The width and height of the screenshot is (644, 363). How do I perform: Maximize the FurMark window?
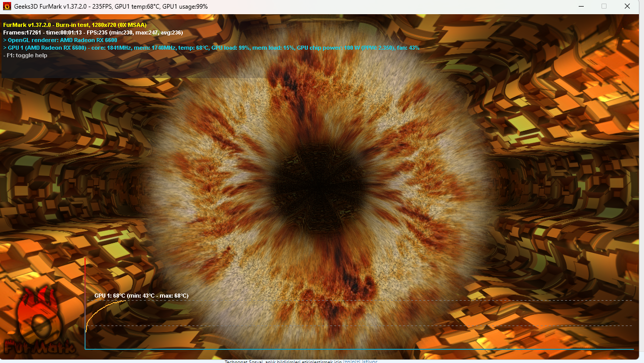click(x=603, y=7)
